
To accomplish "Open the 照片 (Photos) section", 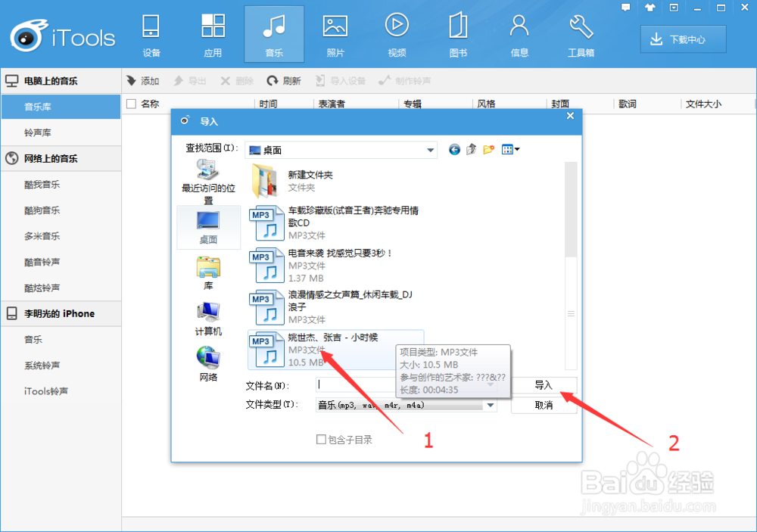I will click(335, 35).
